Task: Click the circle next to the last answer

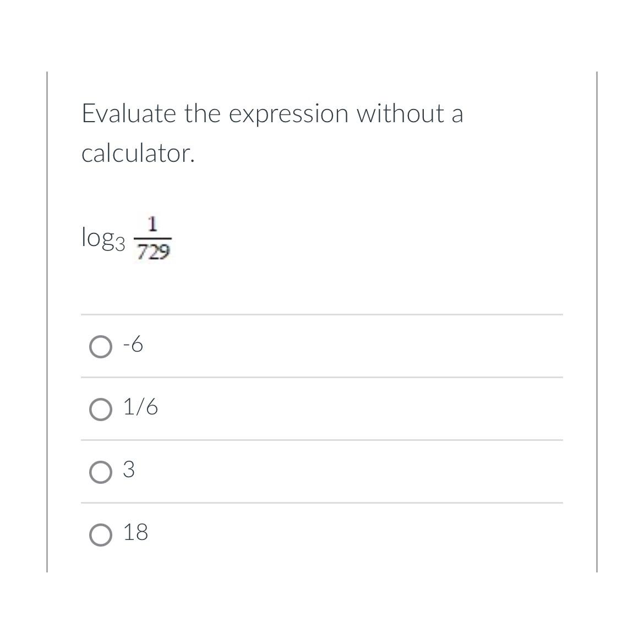Action: click(100, 534)
